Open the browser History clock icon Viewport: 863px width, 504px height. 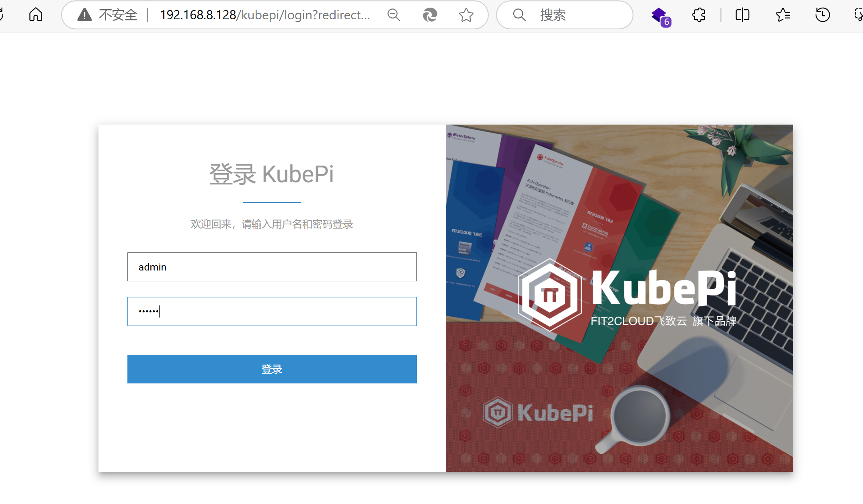point(822,15)
